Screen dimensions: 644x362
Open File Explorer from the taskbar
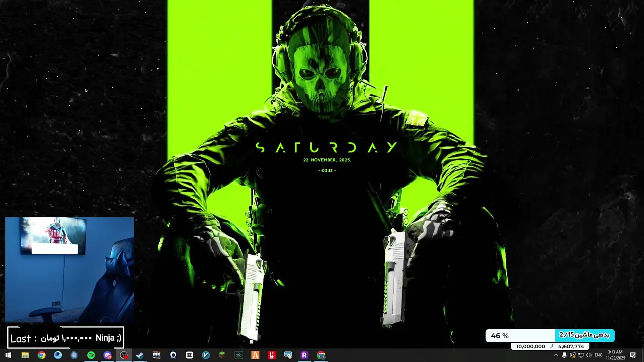tap(25, 355)
